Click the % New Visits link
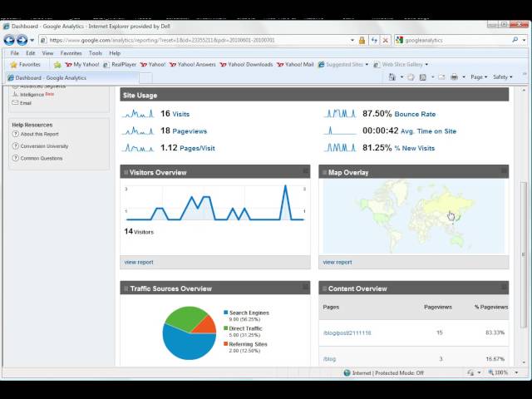 click(x=414, y=148)
